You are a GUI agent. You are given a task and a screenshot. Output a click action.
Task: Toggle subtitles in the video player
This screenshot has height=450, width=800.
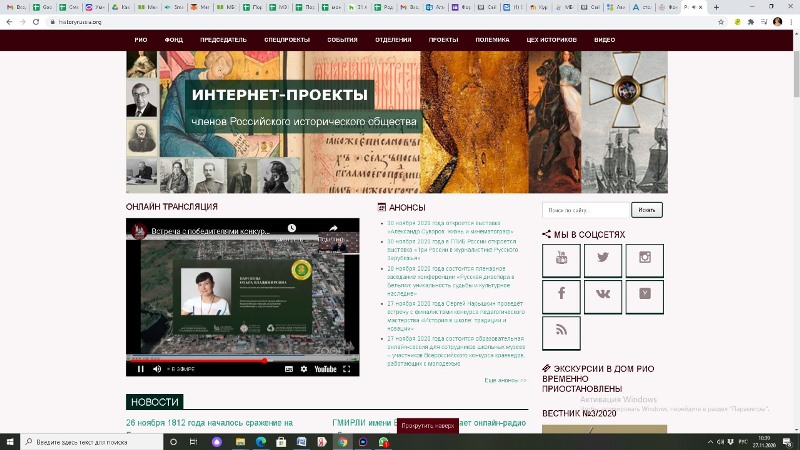(289, 369)
